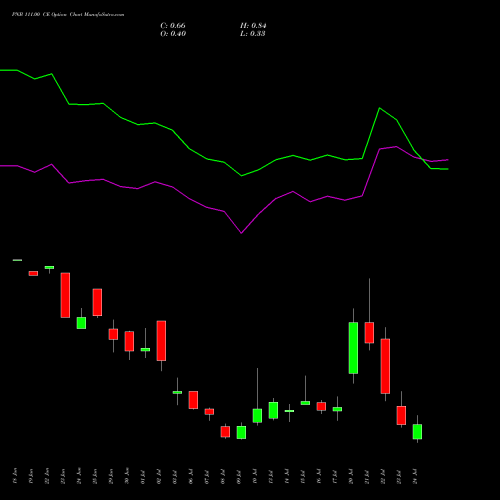Screen dimensions: 500x500
Task: Click the '23 Jun' date axis label
Action: (63, 476)
